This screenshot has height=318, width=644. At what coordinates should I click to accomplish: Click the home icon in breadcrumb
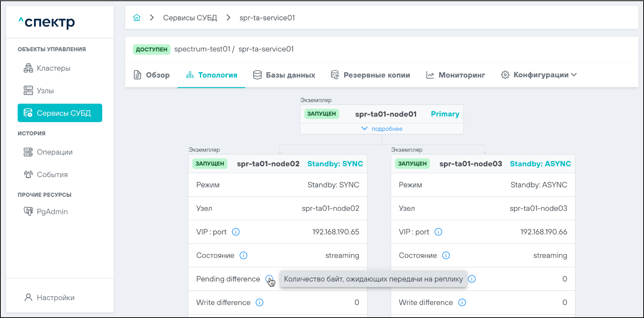(137, 18)
